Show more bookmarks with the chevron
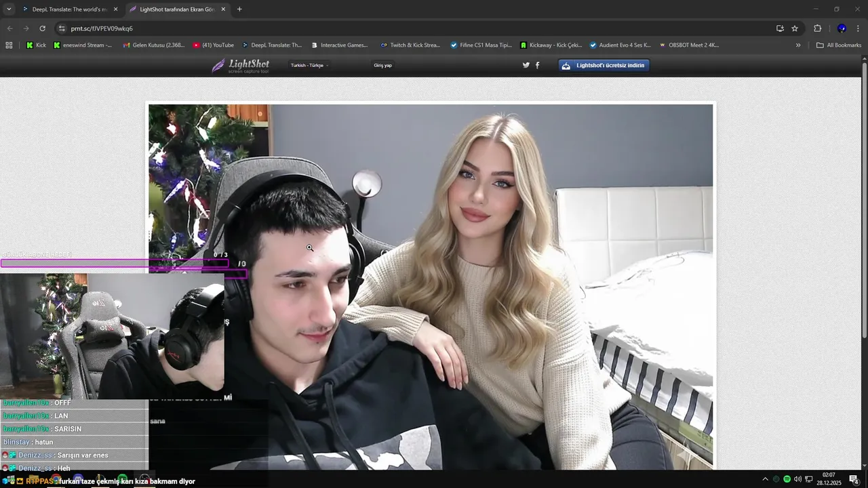This screenshot has height=488, width=868. coord(798,45)
